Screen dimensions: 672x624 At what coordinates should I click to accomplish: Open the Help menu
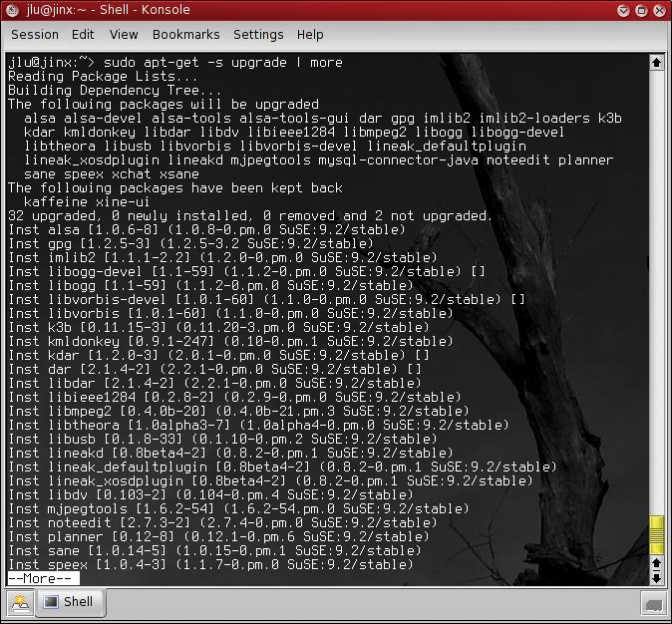tap(310, 34)
